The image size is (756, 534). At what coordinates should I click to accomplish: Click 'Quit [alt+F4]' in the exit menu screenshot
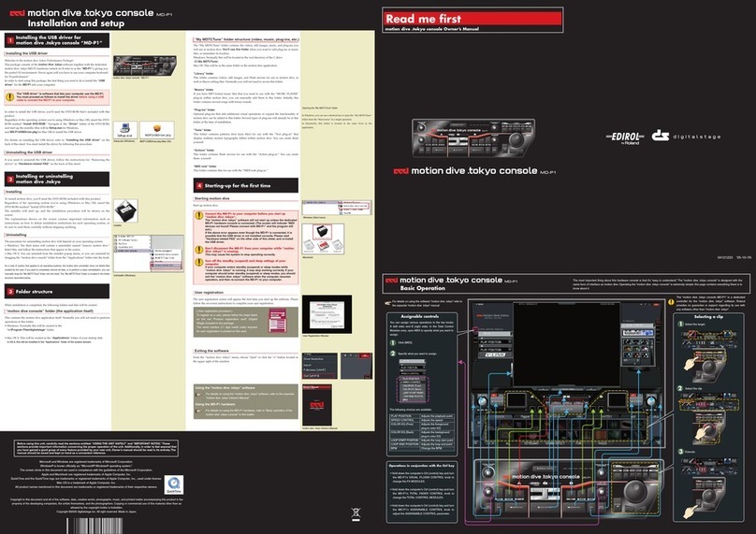point(320,376)
